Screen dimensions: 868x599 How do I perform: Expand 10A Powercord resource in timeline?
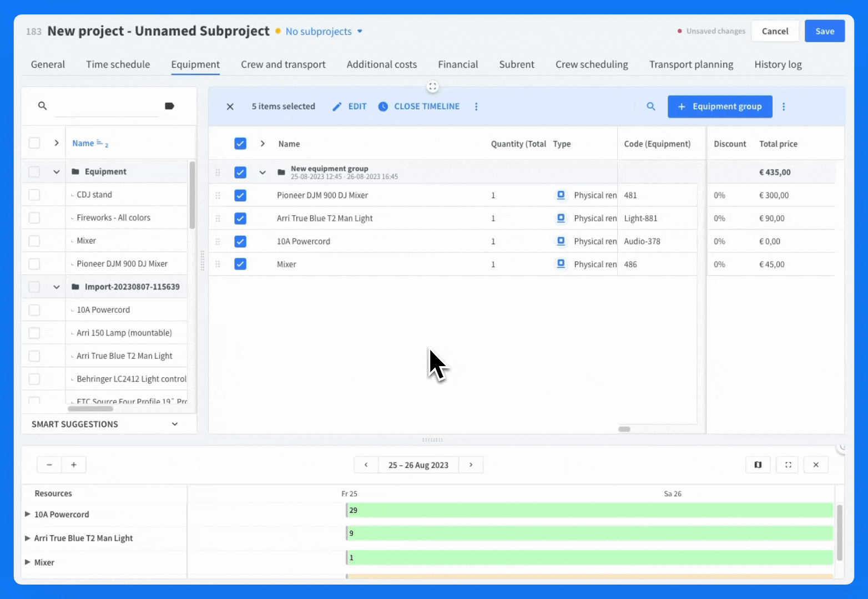(x=27, y=514)
